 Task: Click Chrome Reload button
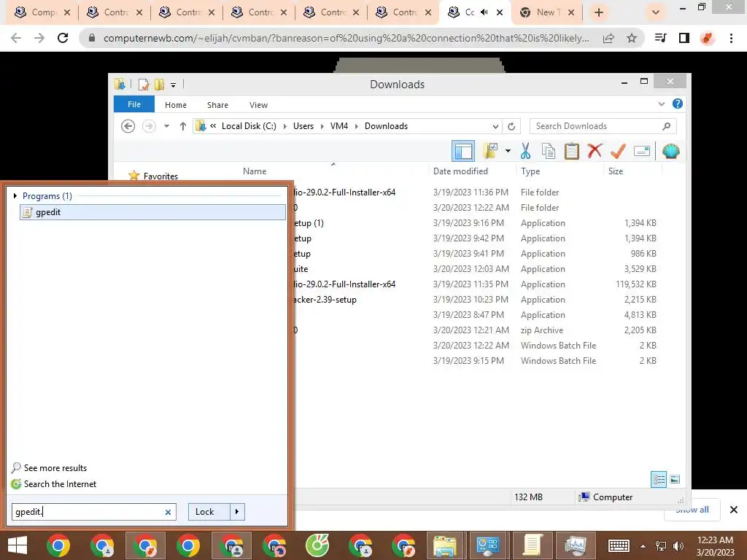[63, 38]
